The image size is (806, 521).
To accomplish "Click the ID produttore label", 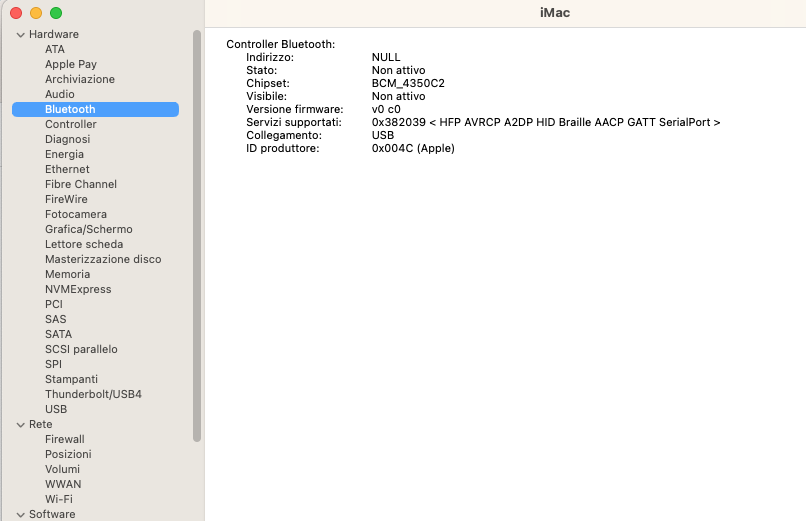I will tap(282, 148).
